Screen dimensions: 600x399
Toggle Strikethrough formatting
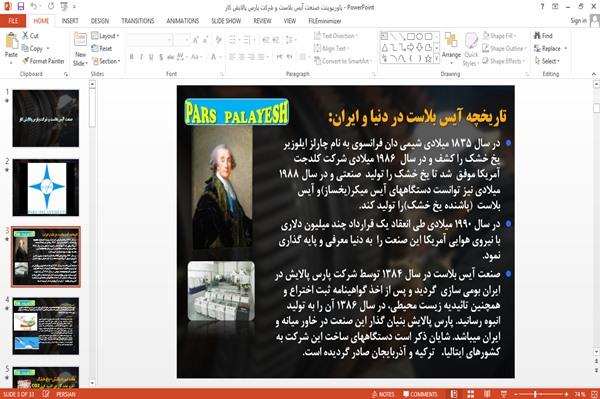[170, 57]
